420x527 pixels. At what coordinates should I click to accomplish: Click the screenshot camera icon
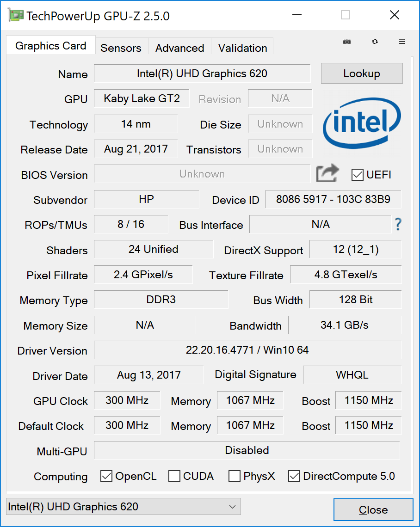click(x=347, y=42)
